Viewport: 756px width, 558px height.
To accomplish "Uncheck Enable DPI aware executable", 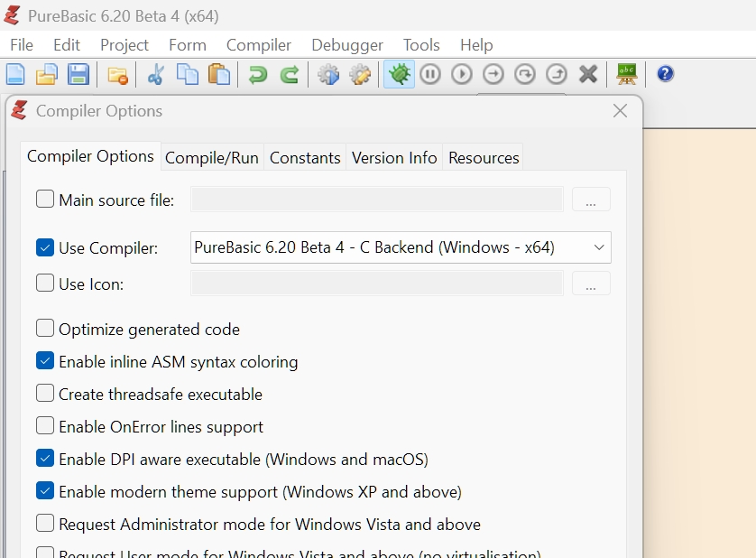I will click(x=45, y=458).
